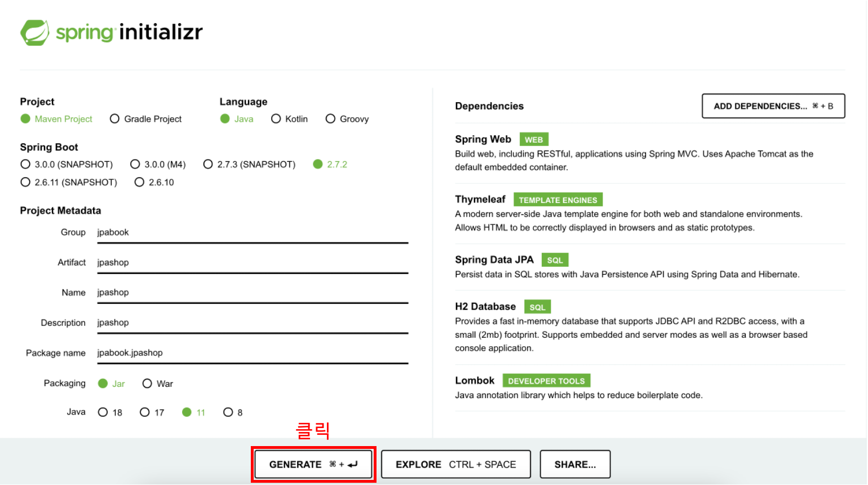Click the SQL tag beside H2 Database
Viewport: 868px width, 485px height.
pyautogui.click(x=538, y=307)
